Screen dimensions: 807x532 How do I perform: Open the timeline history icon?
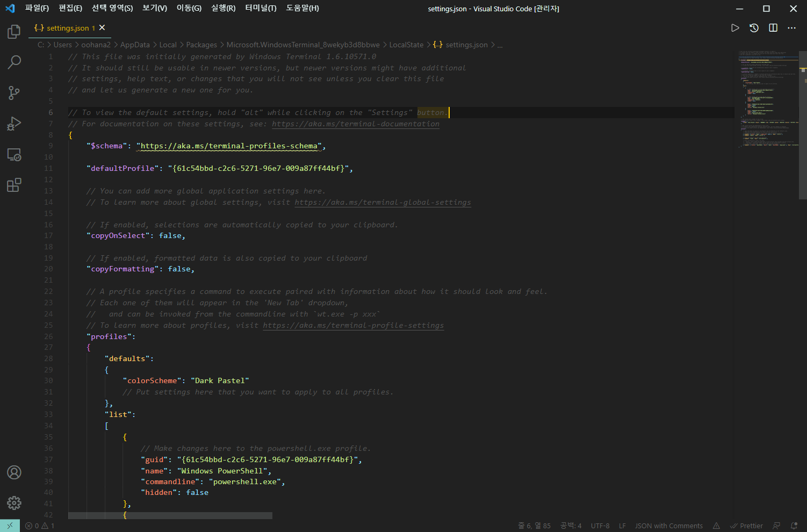pos(754,28)
